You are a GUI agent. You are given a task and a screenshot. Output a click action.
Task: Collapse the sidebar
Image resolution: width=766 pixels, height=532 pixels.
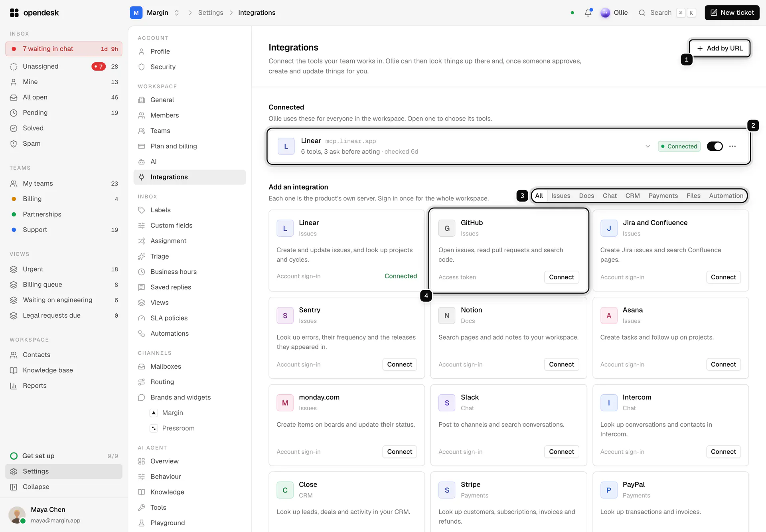coord(64,487)
